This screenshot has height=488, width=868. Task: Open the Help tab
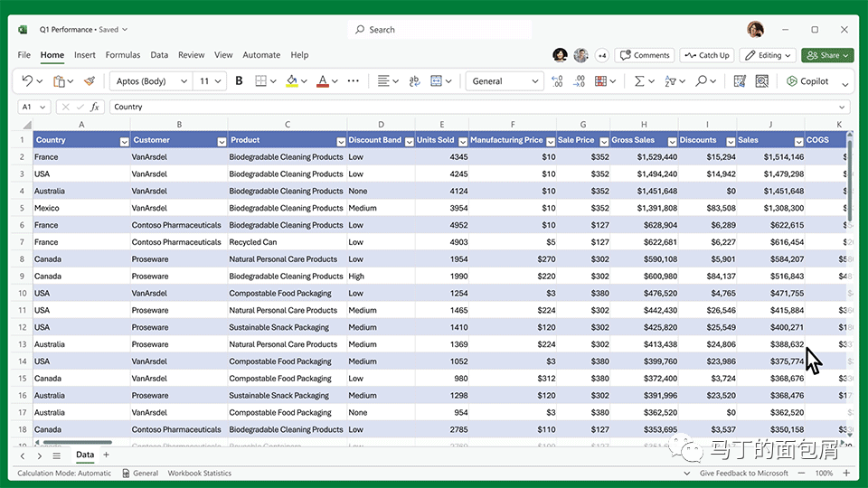click(x=299, y=55)
